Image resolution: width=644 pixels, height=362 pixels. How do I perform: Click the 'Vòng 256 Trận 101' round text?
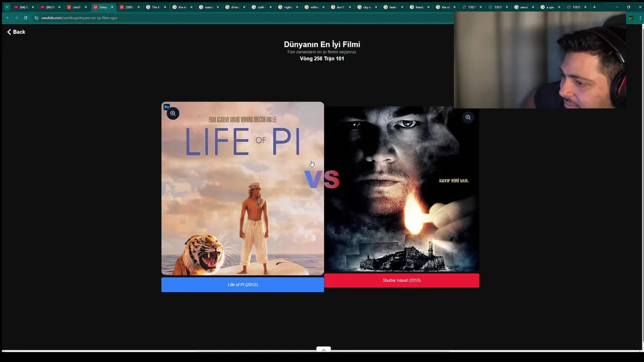pos(322,59)
